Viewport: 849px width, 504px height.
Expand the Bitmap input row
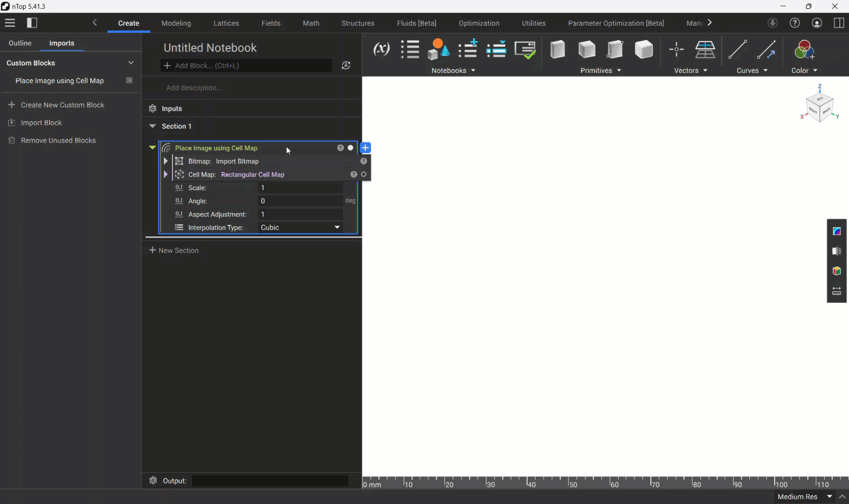pos(165,161)
